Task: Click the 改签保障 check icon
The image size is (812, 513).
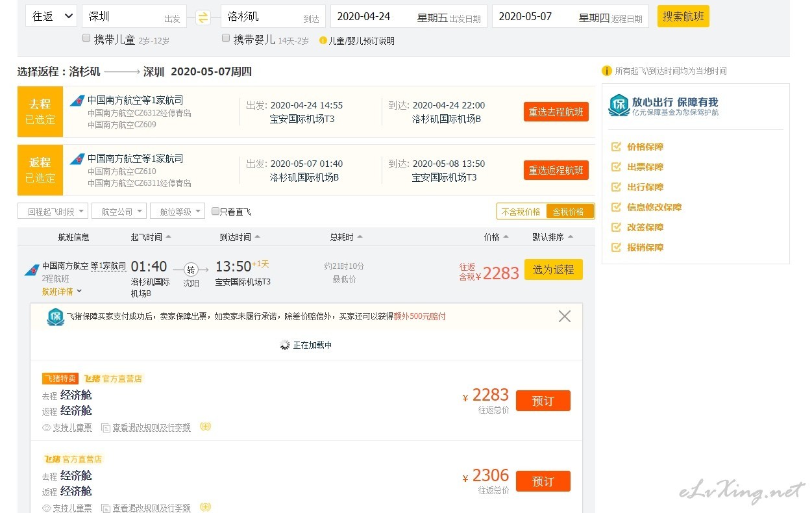Action: (x=616, y=227)
